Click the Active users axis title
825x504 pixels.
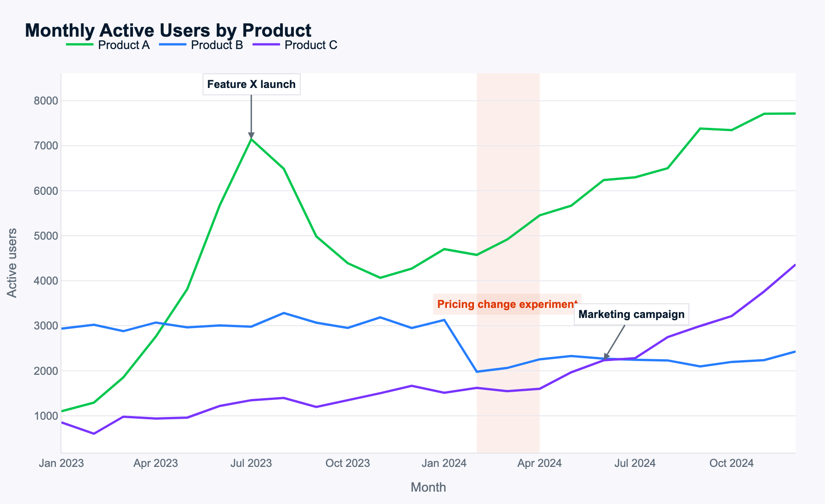[x=12, y=263]
